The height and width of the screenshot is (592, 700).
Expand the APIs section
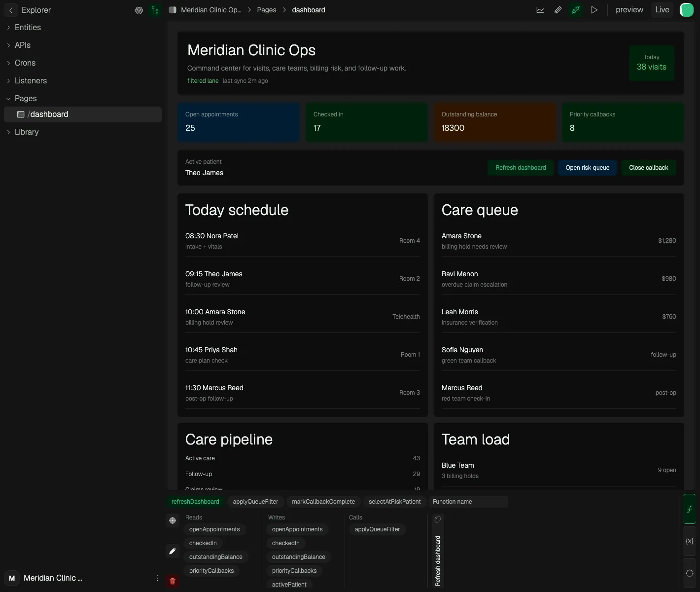(83, 45)
